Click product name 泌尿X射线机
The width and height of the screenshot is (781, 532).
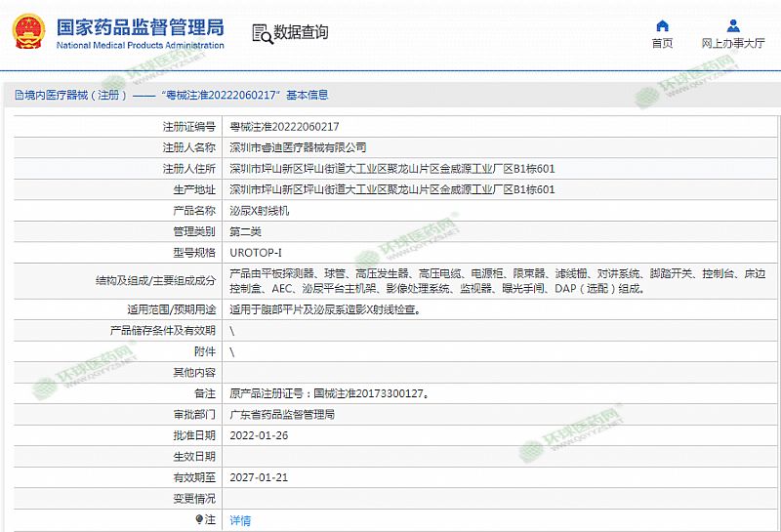[x=259, y=211]
